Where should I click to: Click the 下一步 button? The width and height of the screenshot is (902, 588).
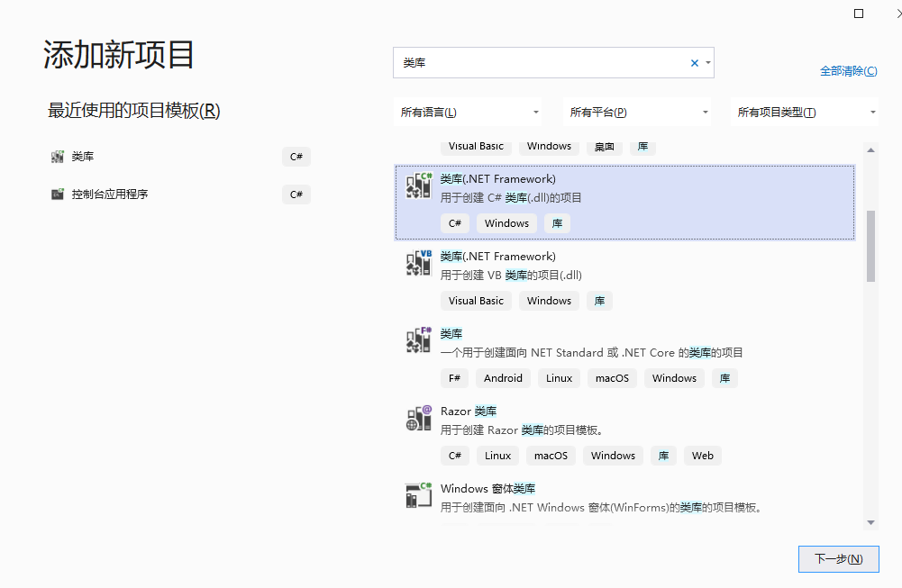839,558
